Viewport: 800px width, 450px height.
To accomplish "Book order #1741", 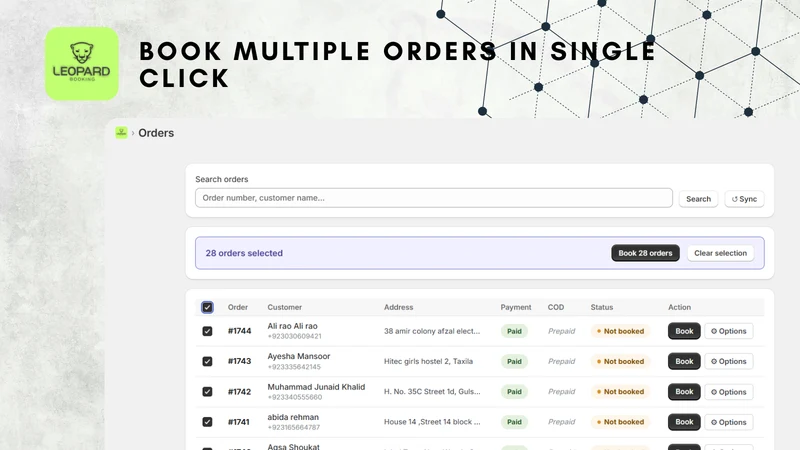I will click(684, 422).
